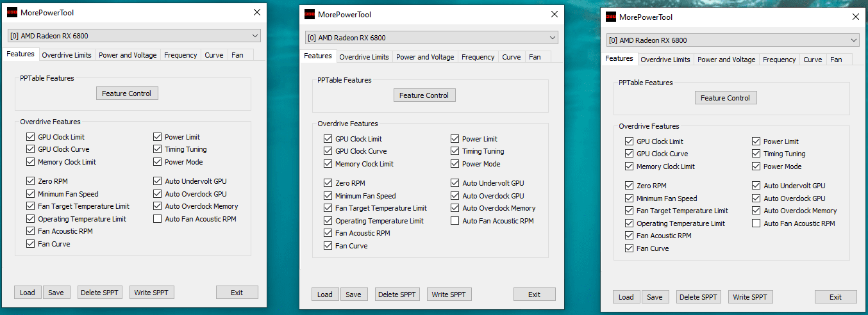Open GPU selector dropdown in left window
This screenshot has width=868, height=315.
tap(134, 36)
